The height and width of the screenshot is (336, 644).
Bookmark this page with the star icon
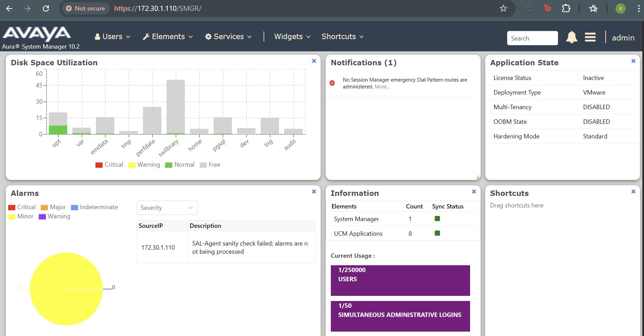tap(503, 9)
